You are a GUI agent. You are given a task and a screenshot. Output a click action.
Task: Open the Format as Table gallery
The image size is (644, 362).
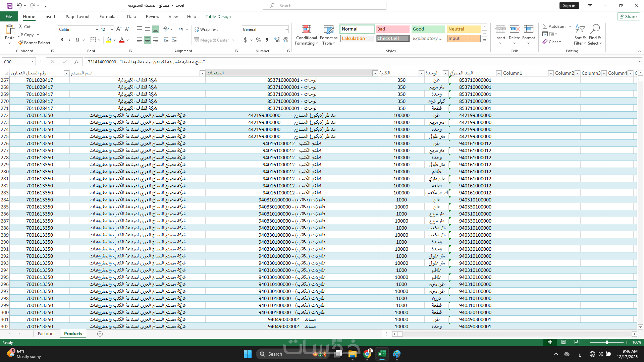click(328, 29)
